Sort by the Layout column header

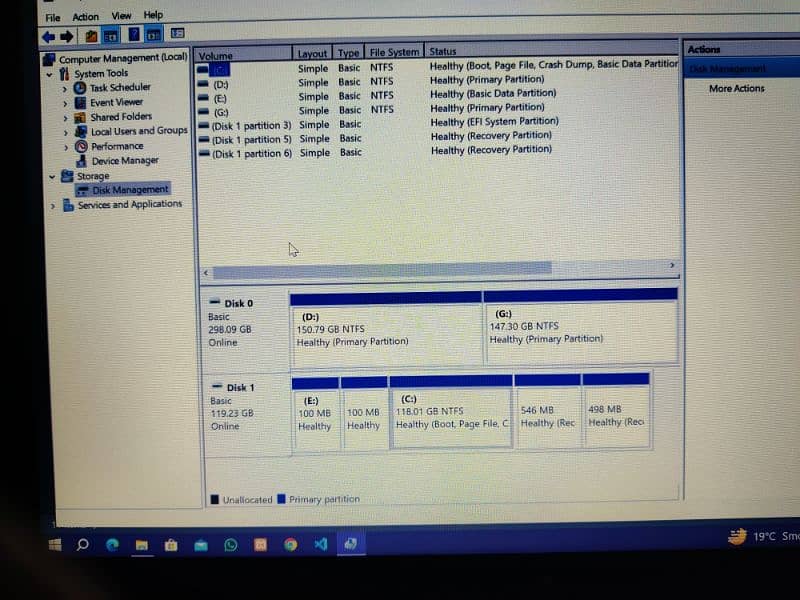click(312, 53)
